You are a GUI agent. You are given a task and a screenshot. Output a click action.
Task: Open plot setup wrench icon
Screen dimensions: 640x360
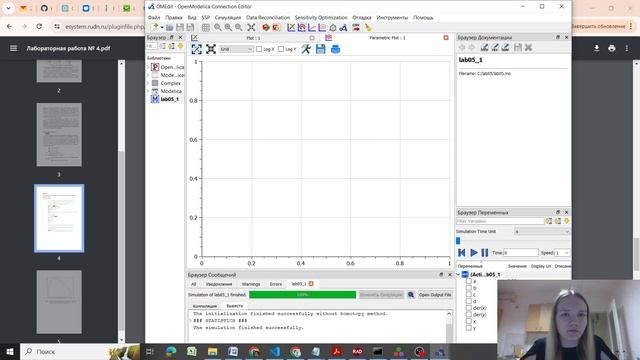(x=306, y=49)
